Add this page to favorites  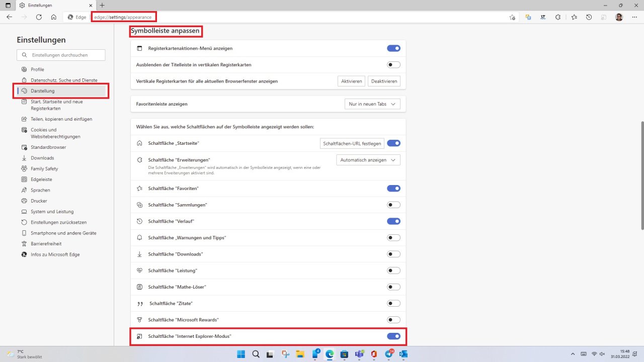point(512,17)
